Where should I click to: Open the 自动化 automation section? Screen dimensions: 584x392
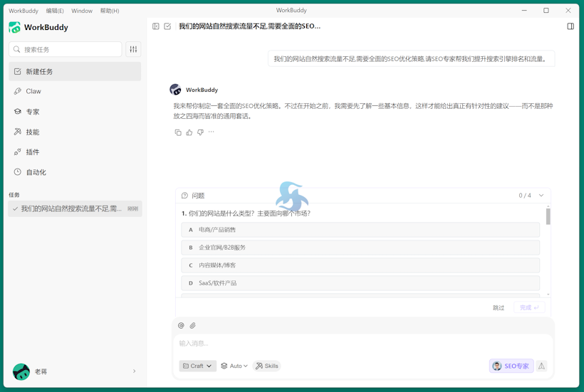click(x=75, y=172)
